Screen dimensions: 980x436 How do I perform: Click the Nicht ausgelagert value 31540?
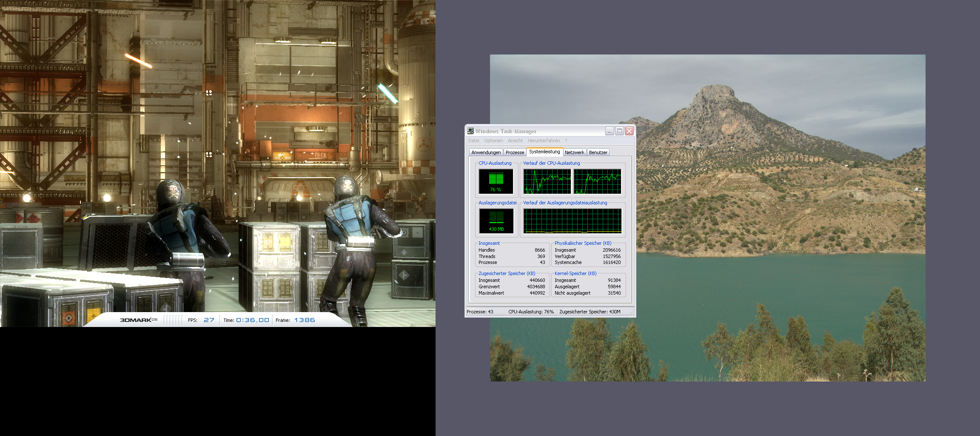tap(614, 293)
